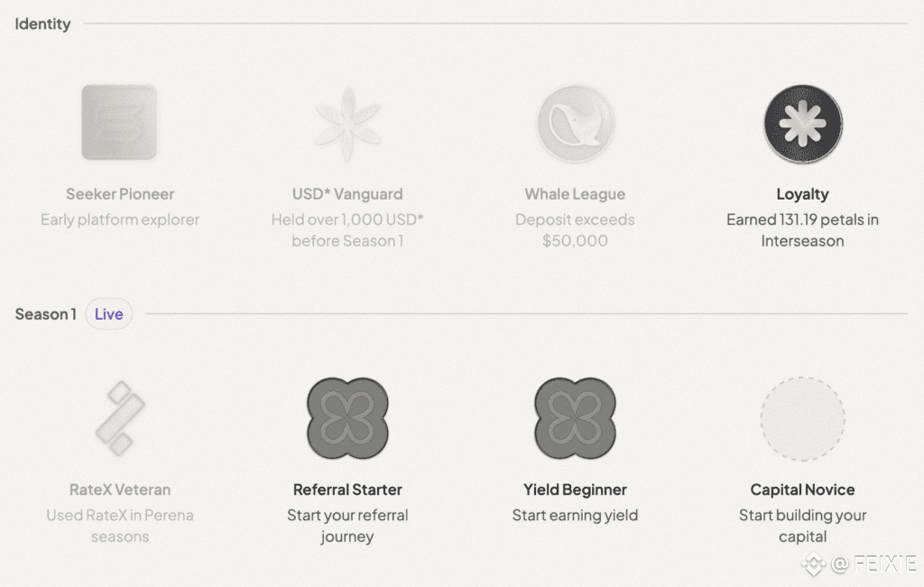Click the USD* Vanguard title label
This screenshot has width=924, height=587.
point(347,194)
